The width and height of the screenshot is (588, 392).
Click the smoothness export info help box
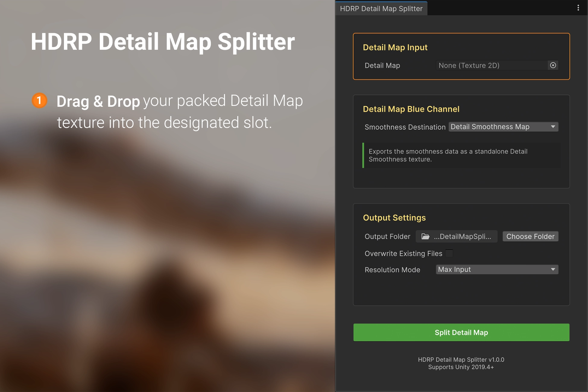[461, 155]
